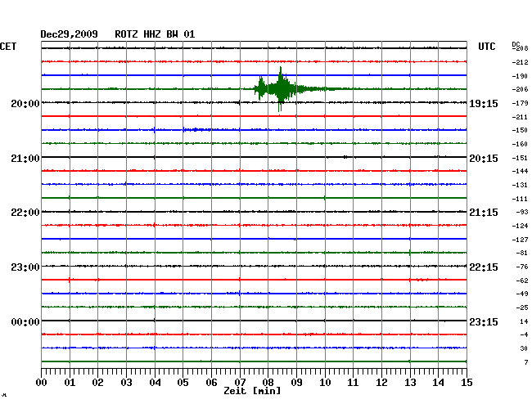
Task: Click the date label Dec29,2009
Action: coord(70,34)
